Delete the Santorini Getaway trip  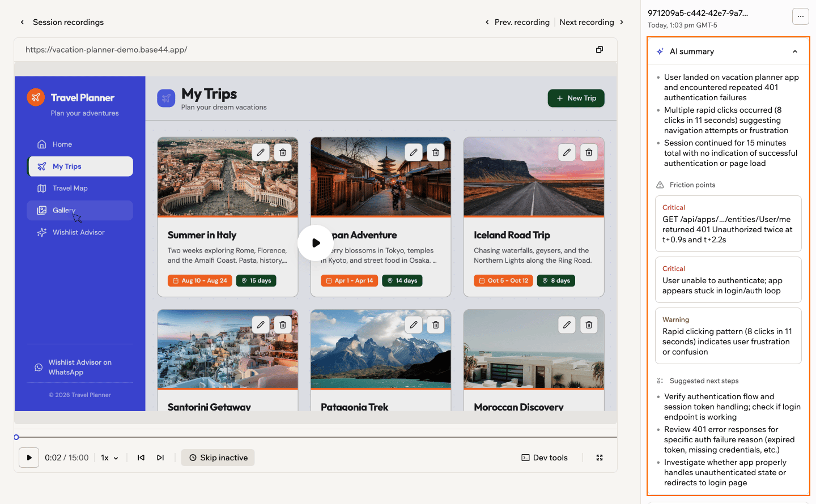coord(283,325)
